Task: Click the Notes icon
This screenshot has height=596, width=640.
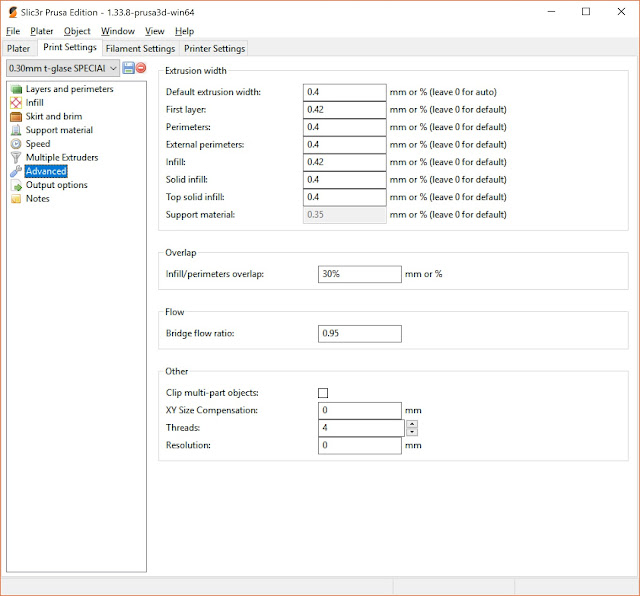Action: click(16, 199)
